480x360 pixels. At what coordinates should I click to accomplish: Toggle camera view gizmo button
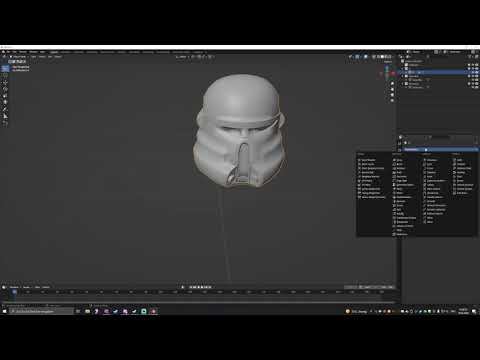[x=392, y=95]
